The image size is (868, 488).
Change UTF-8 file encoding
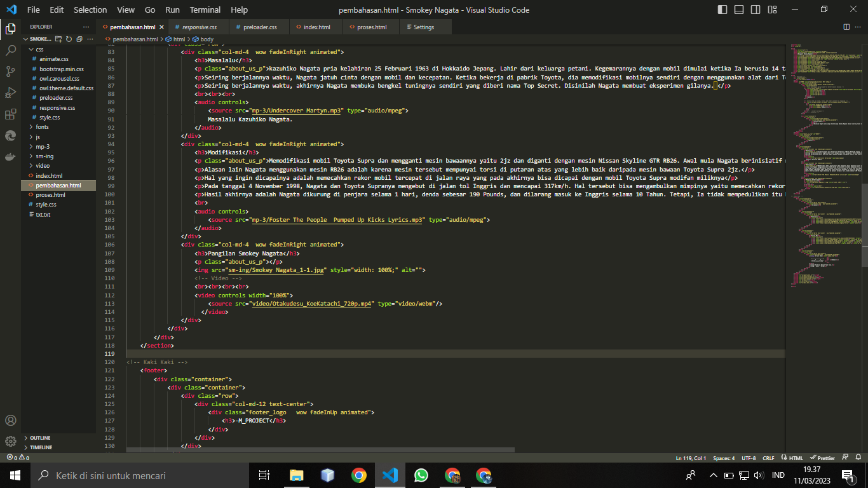pos(749,457)
